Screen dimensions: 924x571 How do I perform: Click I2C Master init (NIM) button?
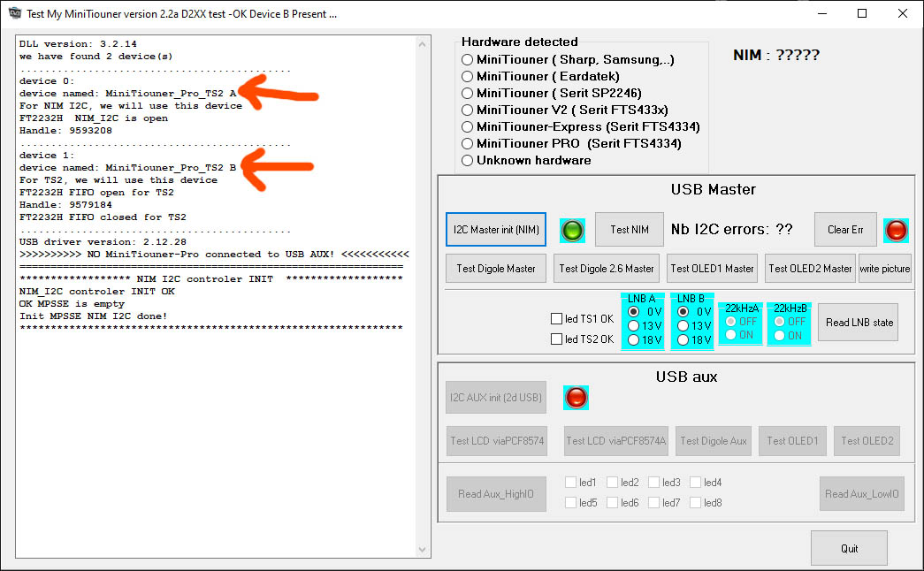click(495, 230)
